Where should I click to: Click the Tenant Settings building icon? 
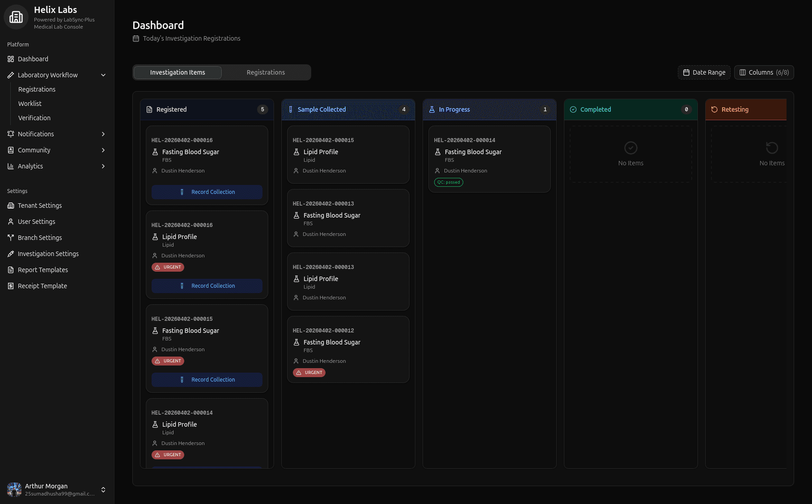pyautogui.click(x=11, y=206)
